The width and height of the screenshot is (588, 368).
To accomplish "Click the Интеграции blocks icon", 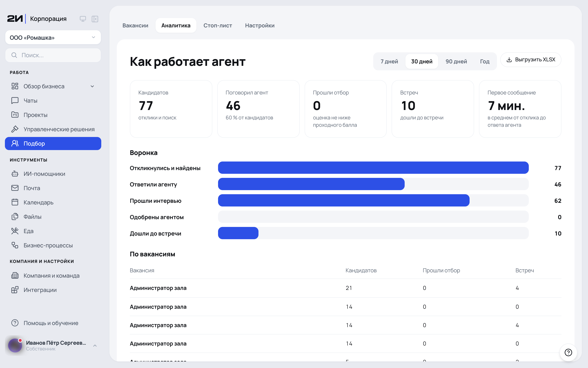I will 15,290.
